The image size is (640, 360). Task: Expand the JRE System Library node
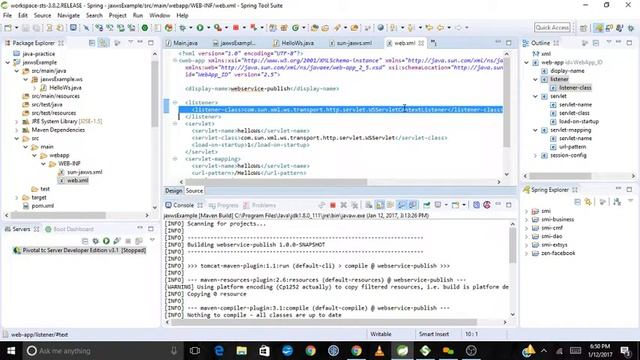pyautogui.click(x=17, y=122)
